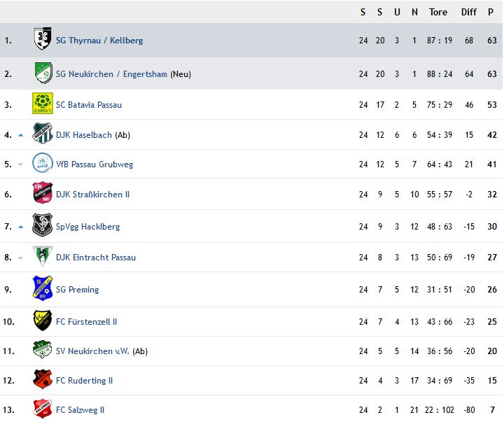Click the DJK Haselbach striped crest
Image resolution: width=504 pixels, height=422 pixels.
[43, 133]
